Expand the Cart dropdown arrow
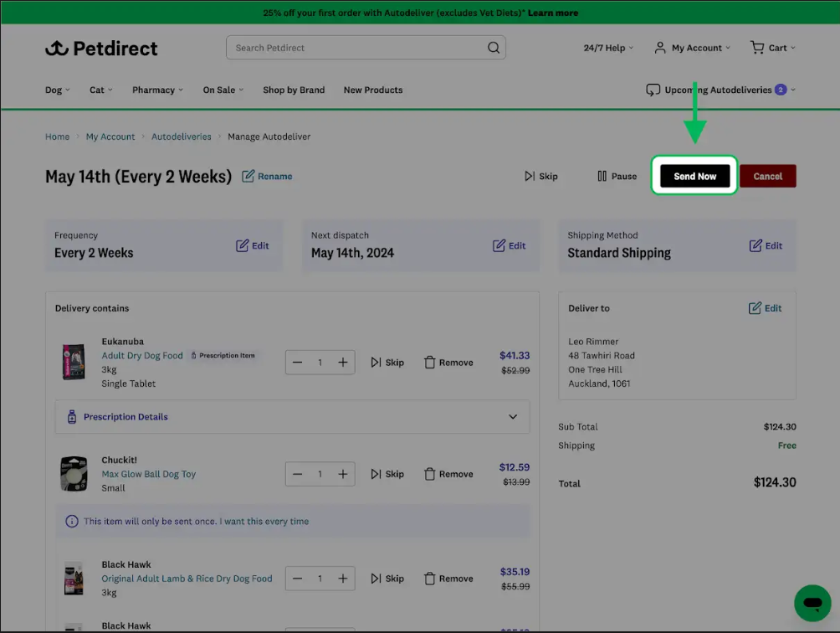This screenshot has height=633, width=840. (x=793, y=48)
